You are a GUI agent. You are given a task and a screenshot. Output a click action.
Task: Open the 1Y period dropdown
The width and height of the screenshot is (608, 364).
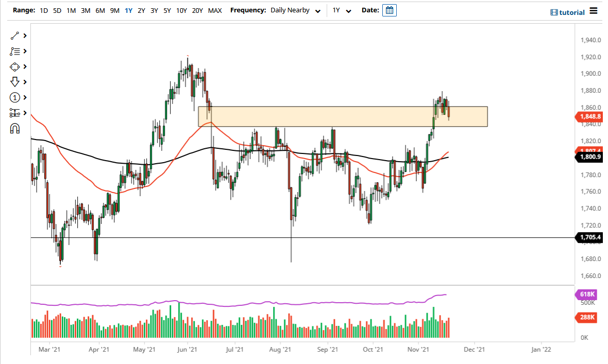coord(342,10)
